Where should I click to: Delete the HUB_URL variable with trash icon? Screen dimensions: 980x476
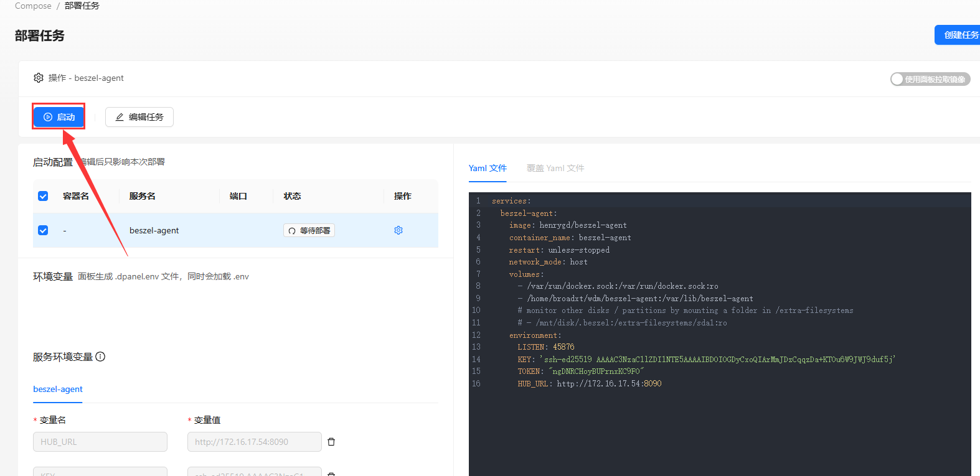331,442
